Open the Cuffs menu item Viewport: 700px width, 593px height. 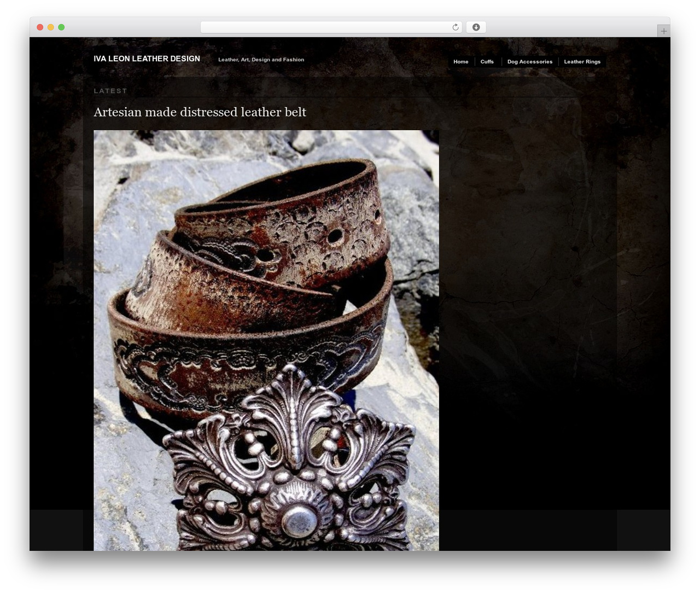coord(487,62)
